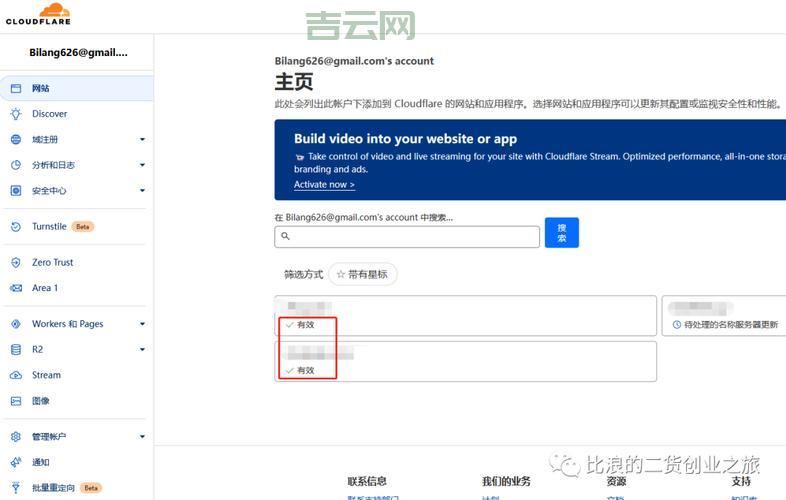Click the Bilang626@gmail account name in sidebar
Image resolution: width=786 pixels, height=500 pixels.
click(78, 53)
